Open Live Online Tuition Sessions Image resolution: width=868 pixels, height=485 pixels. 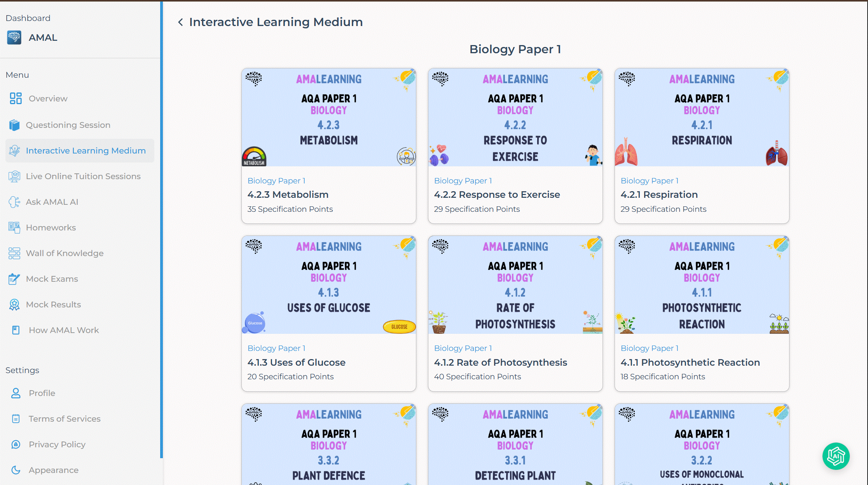coord(80,176)
